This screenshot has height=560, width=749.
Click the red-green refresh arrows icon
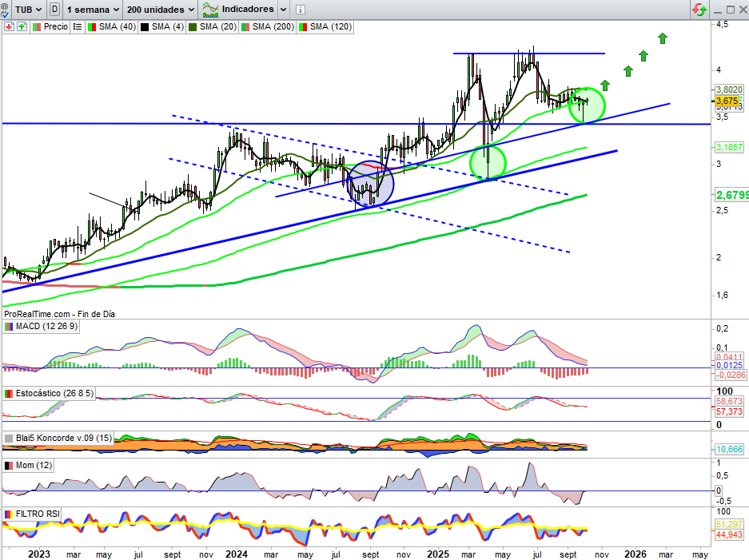[x=699, y=10]
